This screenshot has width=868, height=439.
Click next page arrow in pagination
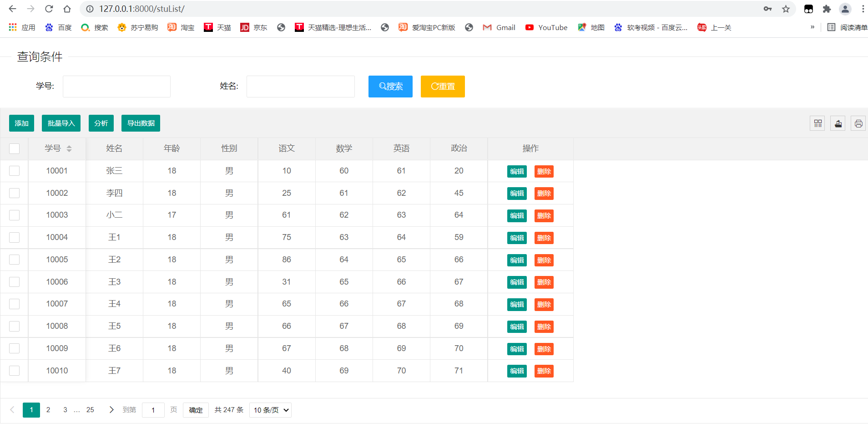(x=111, y=410)
